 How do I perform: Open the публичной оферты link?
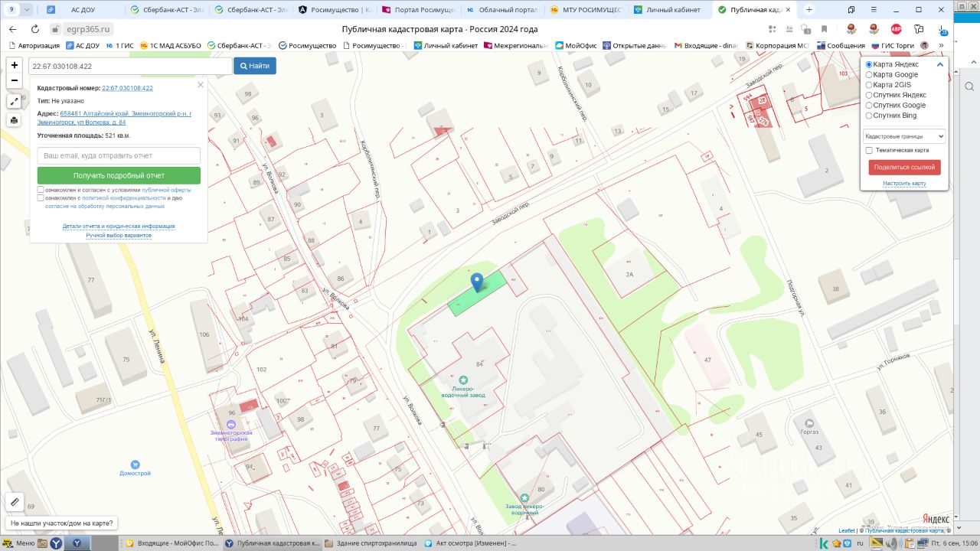pyautogui.click(x=166, y=190)
